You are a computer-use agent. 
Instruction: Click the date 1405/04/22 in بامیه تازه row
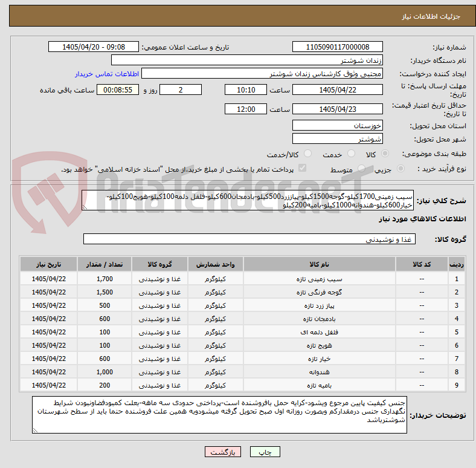(48, 385)
